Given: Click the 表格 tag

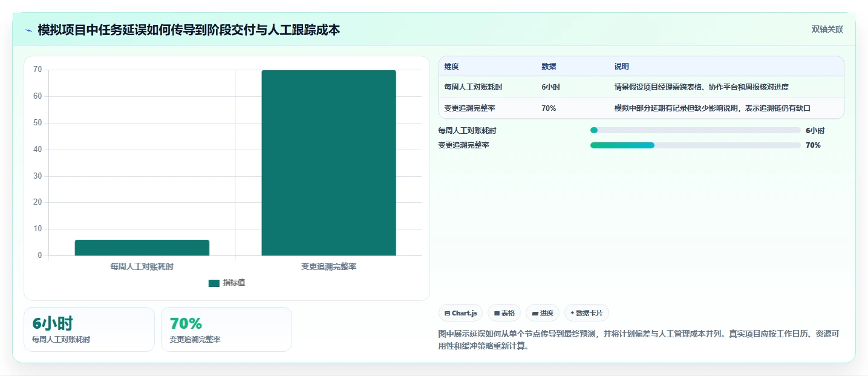Looking at the screenshot, I should pyautogui.click(x=504, y=313).
